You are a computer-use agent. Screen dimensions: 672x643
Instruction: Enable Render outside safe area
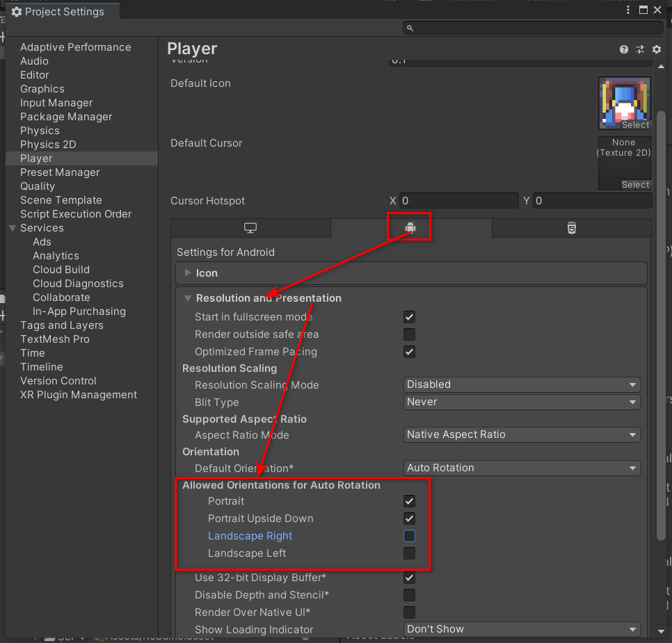409,334
